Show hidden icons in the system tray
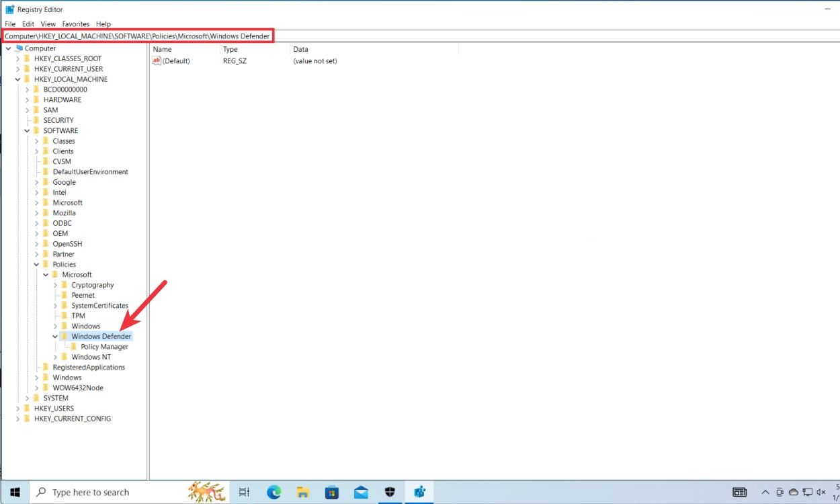The image size is (840, 504). 765,492
